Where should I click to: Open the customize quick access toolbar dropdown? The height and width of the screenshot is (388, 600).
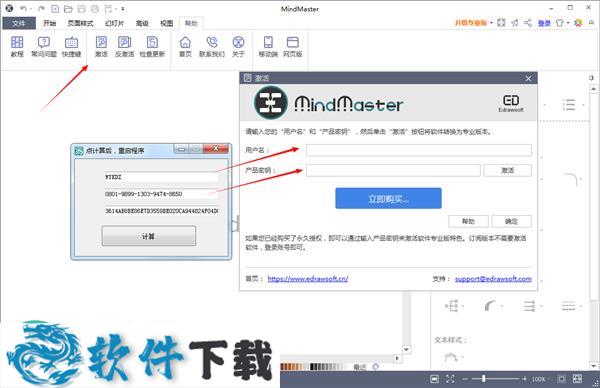[123, 8]
